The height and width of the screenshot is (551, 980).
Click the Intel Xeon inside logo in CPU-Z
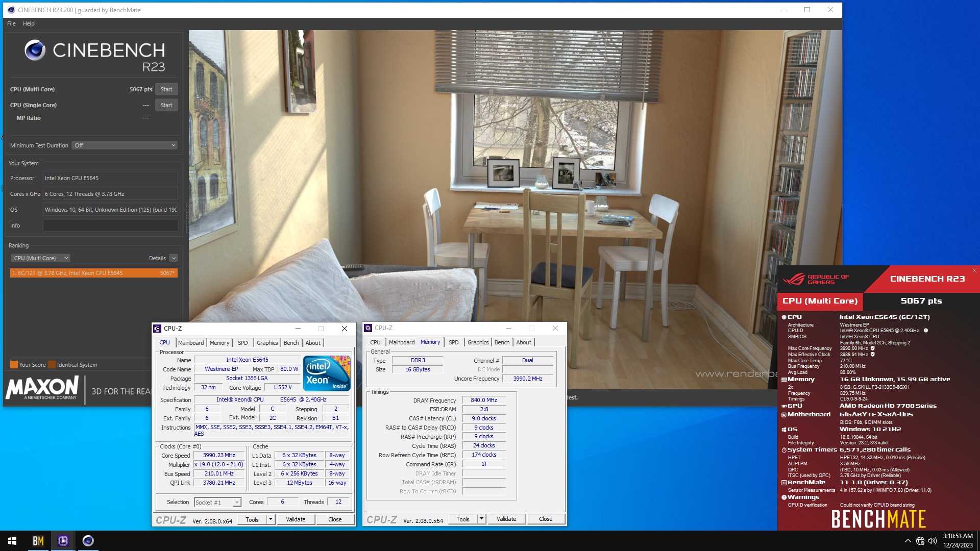coord(327,373)
